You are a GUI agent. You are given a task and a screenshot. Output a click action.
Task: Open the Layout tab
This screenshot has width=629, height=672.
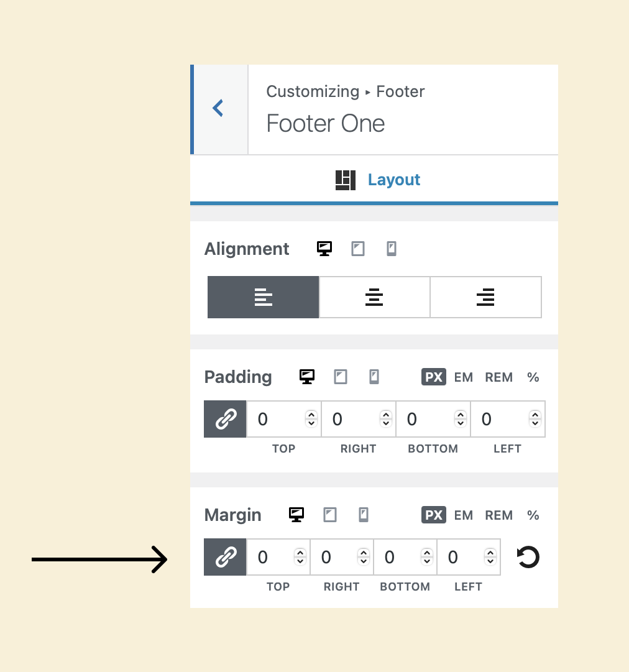pos(377,180)
